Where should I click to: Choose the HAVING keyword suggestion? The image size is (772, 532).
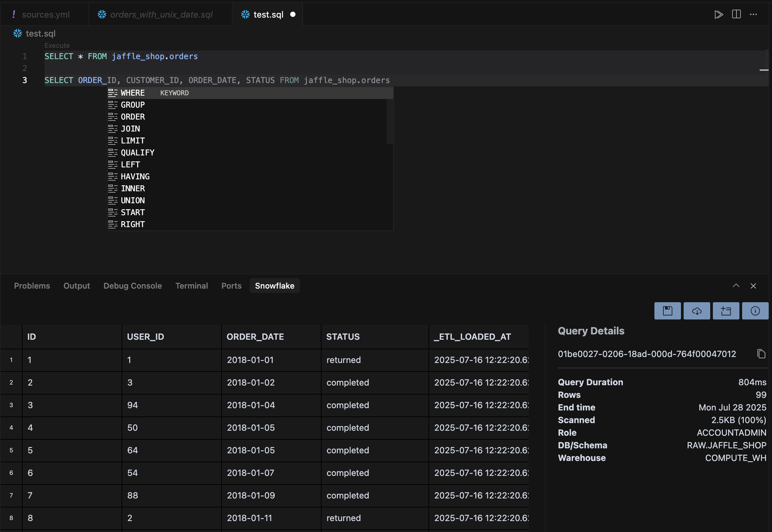pos(250,177)
